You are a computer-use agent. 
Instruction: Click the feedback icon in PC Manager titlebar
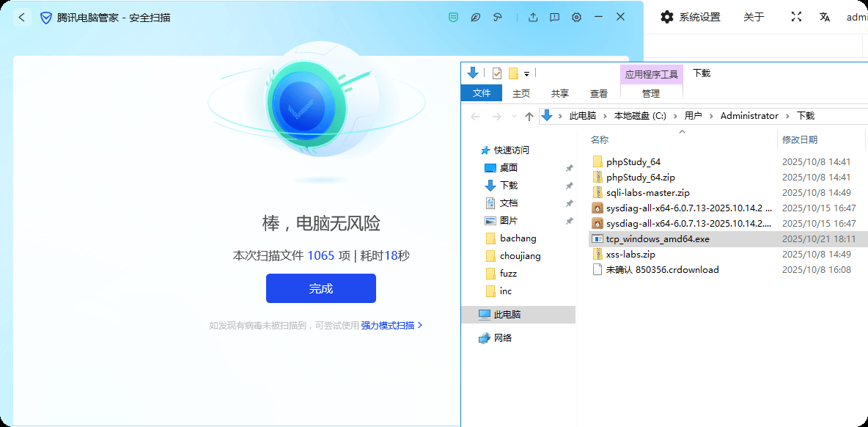[x=554, y=16]
